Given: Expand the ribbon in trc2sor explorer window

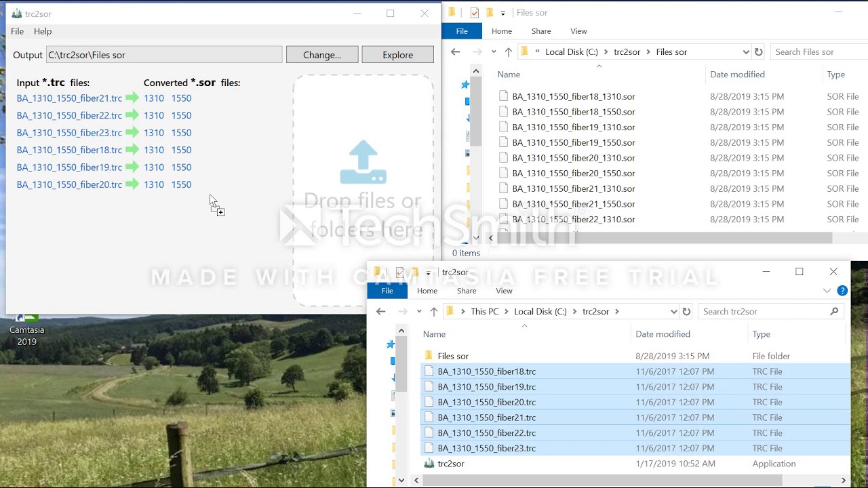Looking at the screenshot, I should pos(827,291).
